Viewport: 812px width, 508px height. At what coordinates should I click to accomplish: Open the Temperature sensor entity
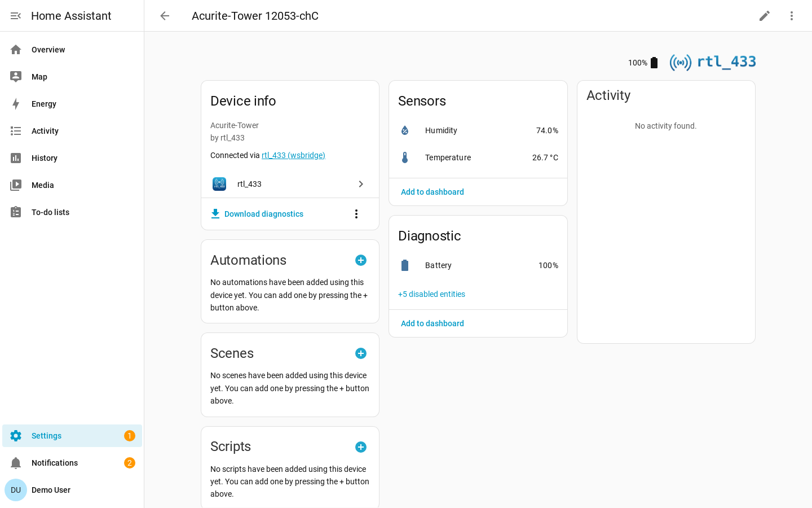click(x=478, y=157)
